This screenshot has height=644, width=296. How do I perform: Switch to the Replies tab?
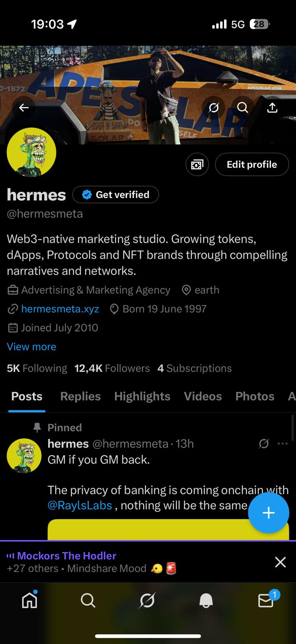[80, 396]
